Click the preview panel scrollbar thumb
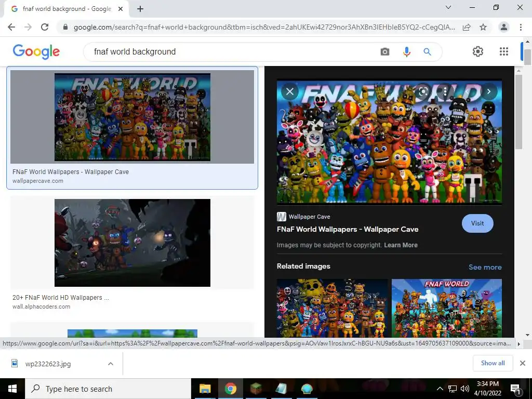The width and height of the screenshot is (532, 399). (518, 112)
